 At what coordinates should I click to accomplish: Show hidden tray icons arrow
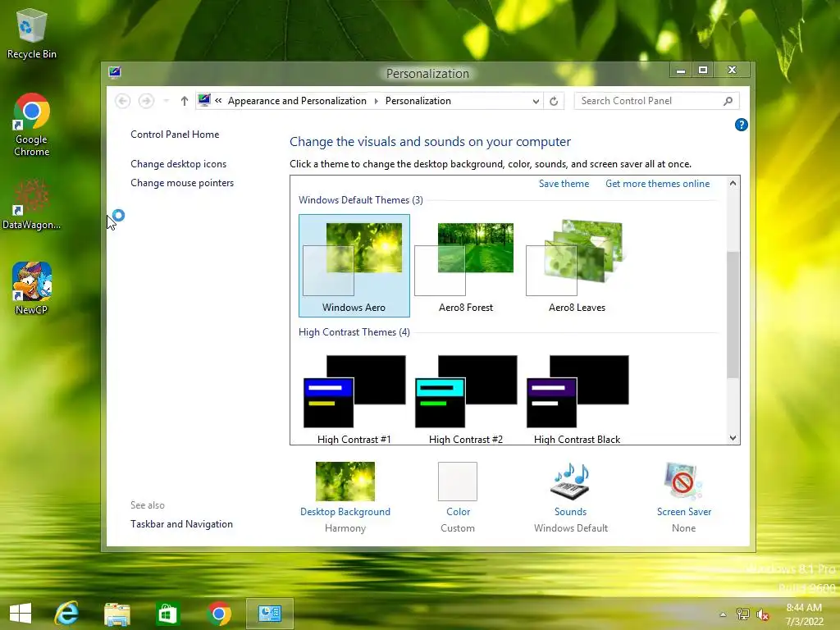click(723, 614)
